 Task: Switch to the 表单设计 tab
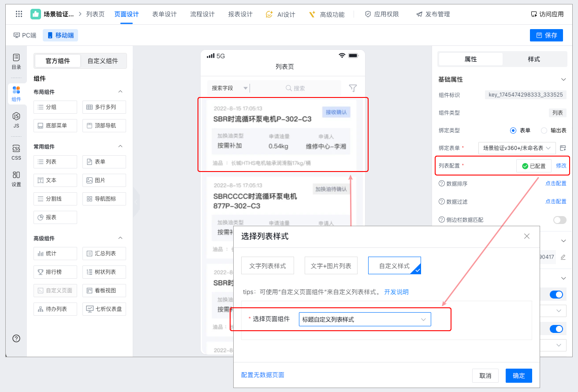point(164,14)
